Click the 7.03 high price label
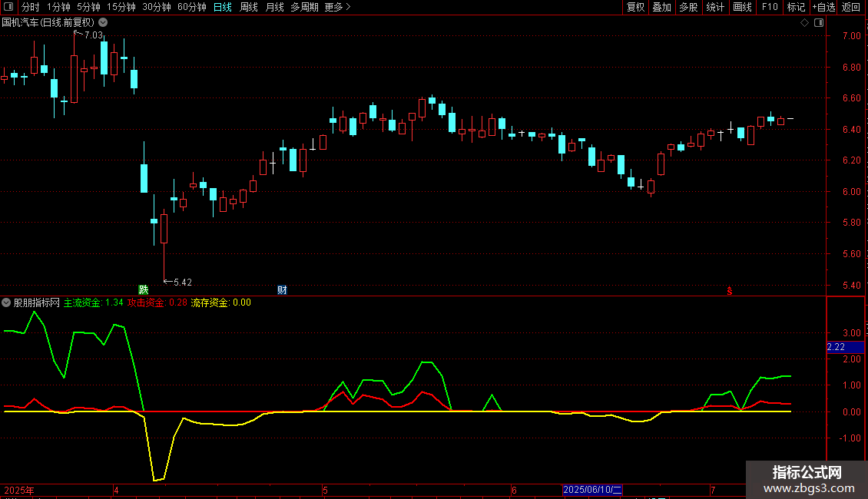The image size is (868, 499). [x=94, y=35]
